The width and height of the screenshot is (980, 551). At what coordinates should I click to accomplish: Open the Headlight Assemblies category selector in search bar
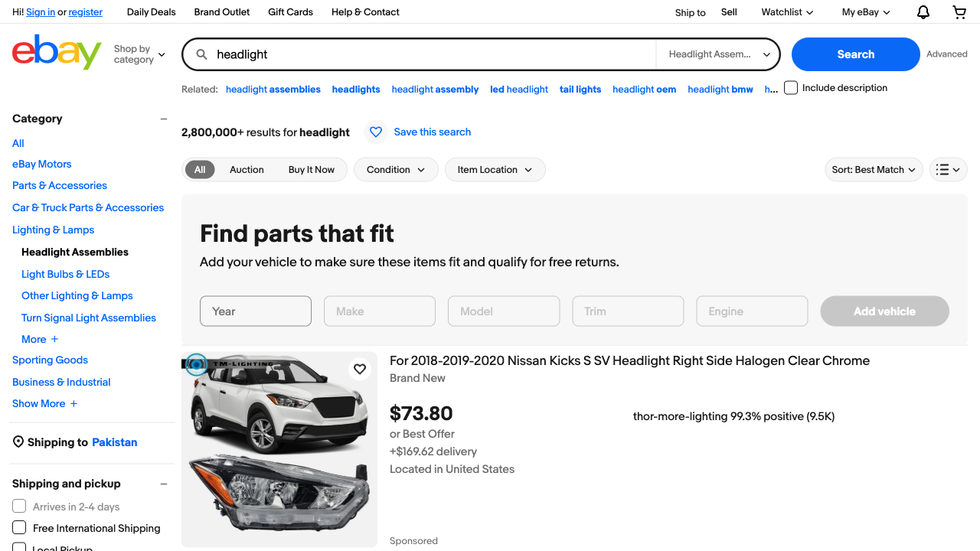[718, 54]
